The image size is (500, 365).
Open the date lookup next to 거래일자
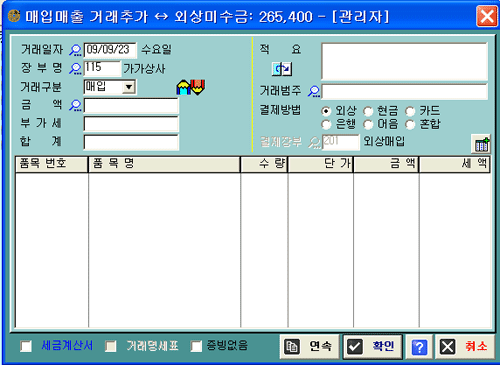tap(76, 50)
